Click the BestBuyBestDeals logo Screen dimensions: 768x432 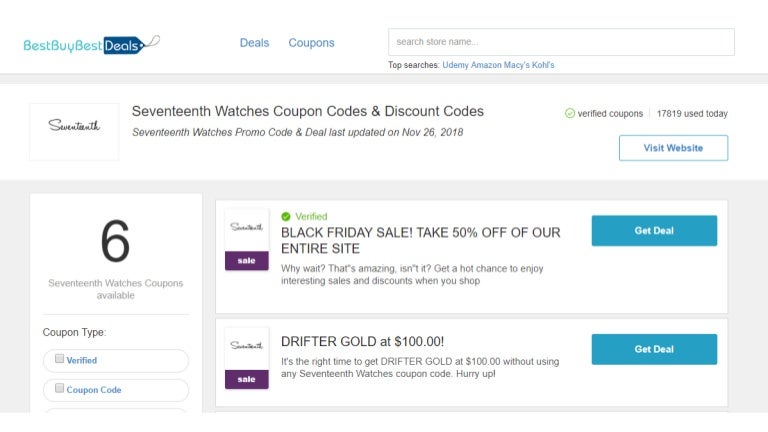point(91,44)
